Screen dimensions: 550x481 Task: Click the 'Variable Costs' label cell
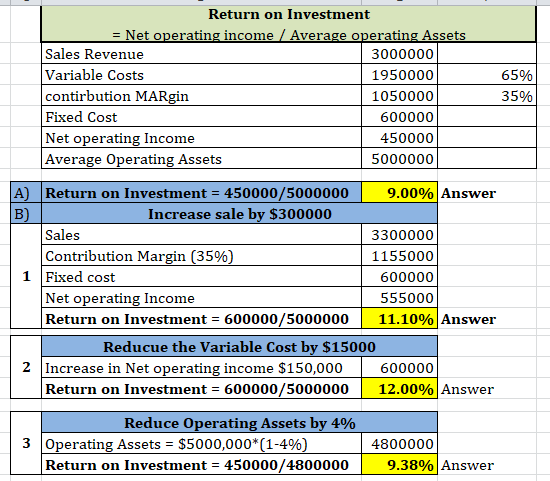pos(201,74)
